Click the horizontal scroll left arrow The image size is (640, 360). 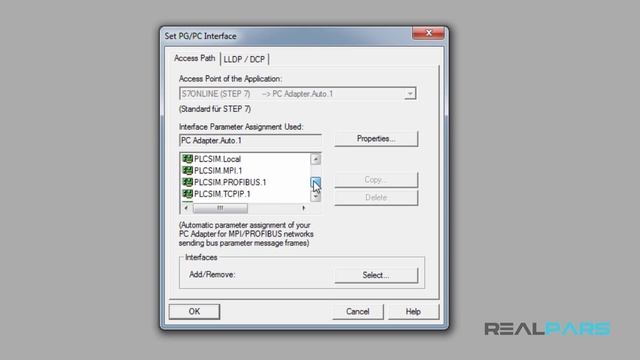(186, 208)
